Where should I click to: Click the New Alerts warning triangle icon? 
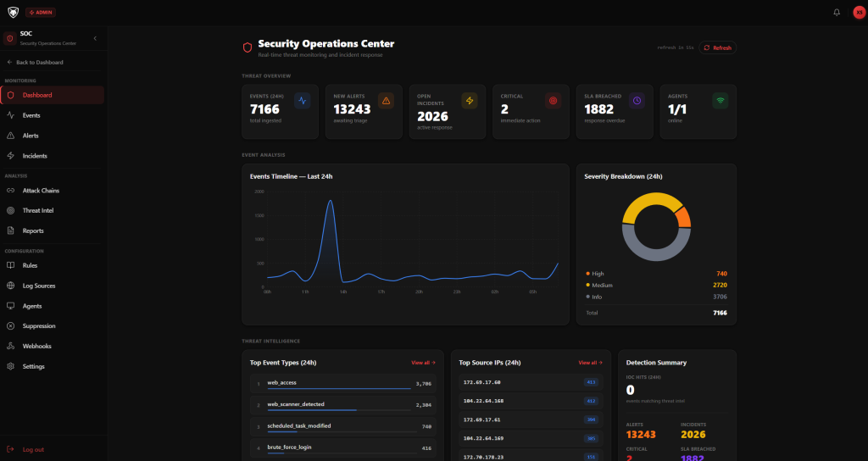[386, 101]
